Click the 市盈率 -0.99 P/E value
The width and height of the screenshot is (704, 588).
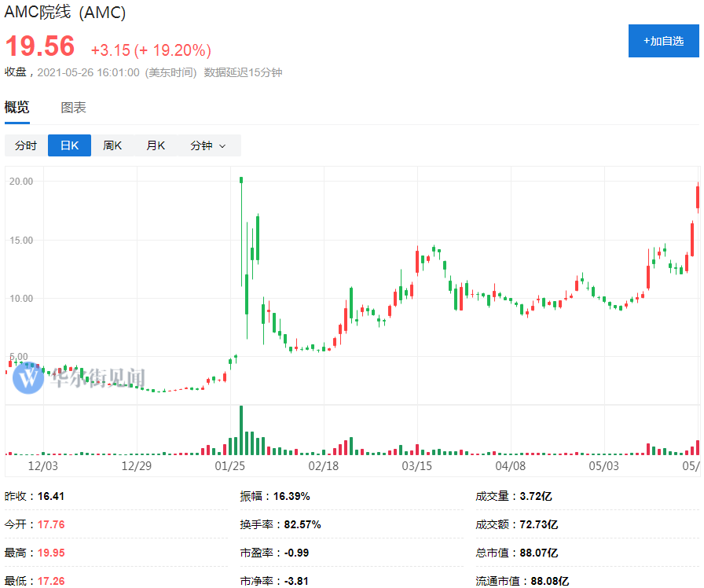(x=297, y=553)
